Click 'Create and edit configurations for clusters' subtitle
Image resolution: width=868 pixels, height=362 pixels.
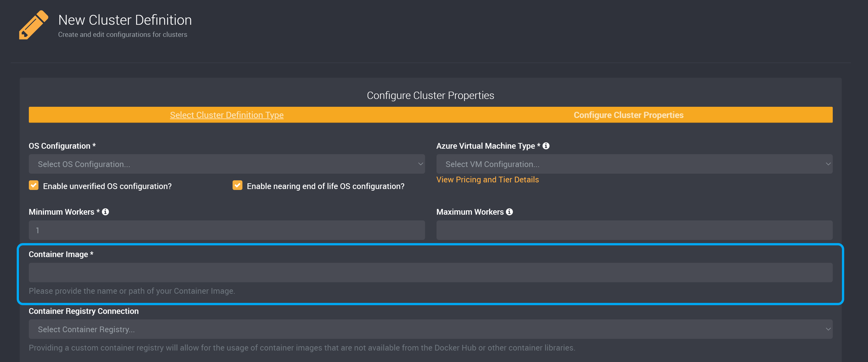point(123,35)
